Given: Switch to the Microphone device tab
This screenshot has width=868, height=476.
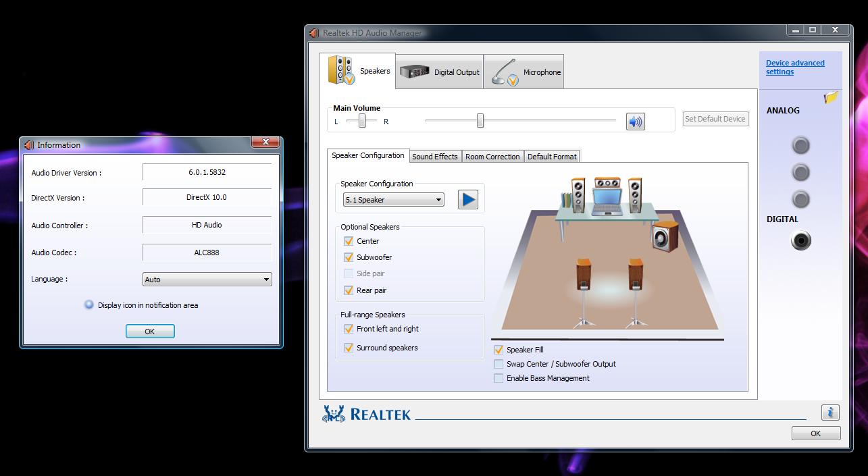Looking at the screenshot, I should (524, 72).
